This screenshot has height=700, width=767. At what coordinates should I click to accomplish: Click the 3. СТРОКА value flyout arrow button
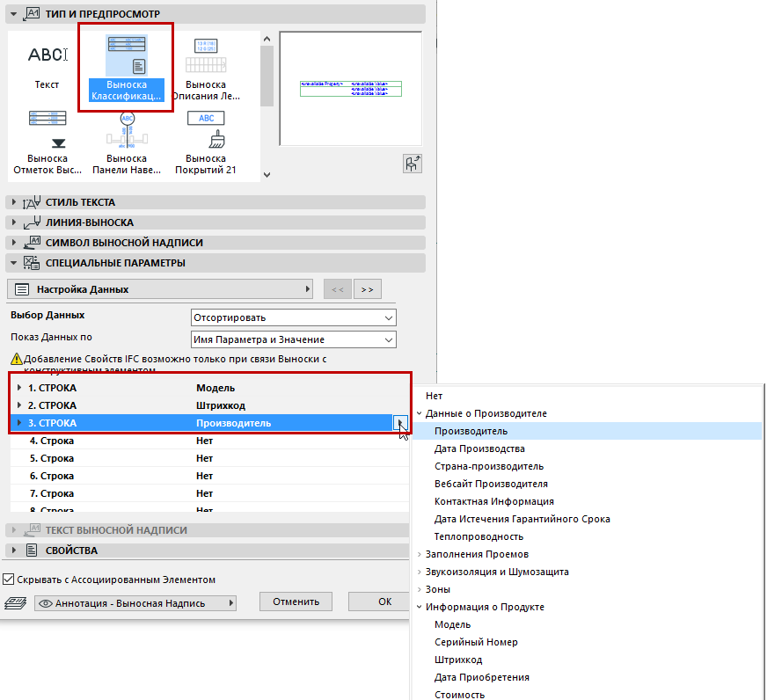point(400,423)
